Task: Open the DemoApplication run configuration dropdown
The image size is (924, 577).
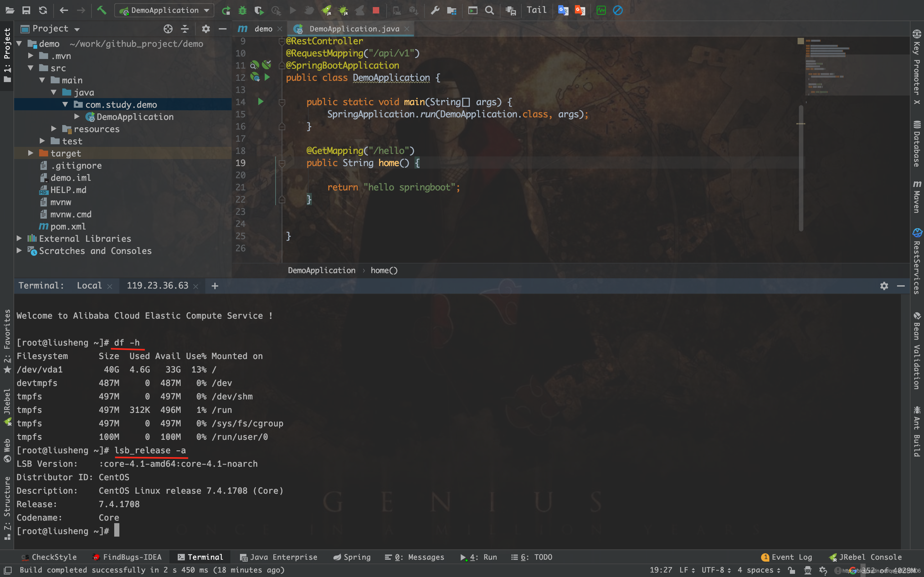Action: click(x=165, y=10)
